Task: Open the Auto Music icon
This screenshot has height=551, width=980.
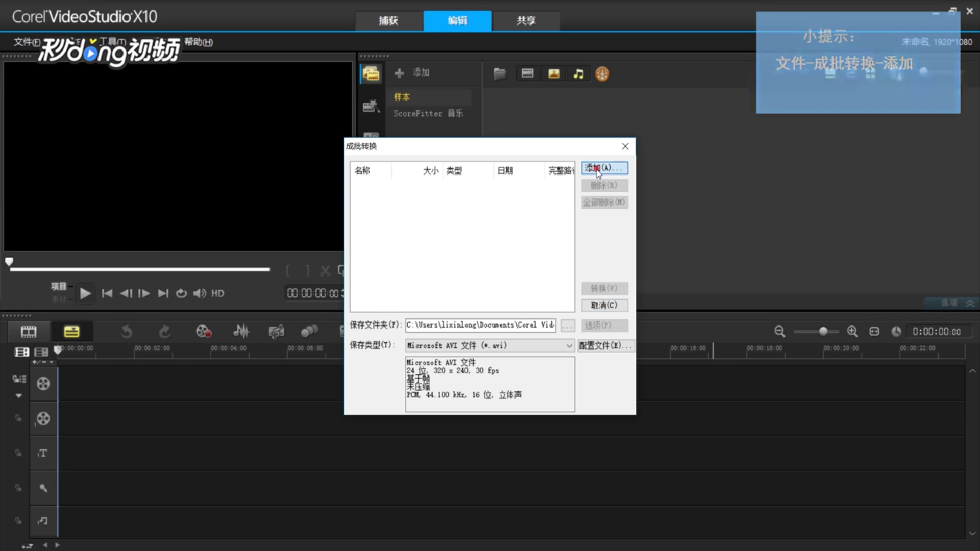Action: pos(276,332)
